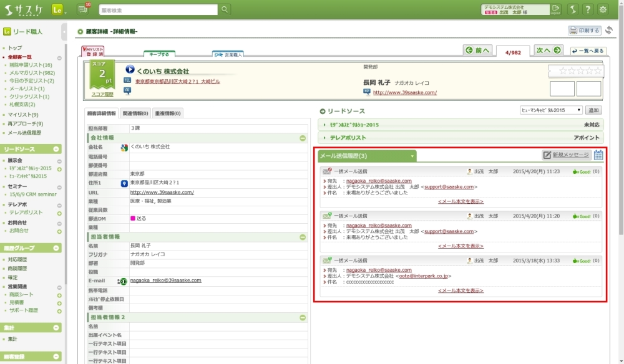Screen dimensions: 624x364
Task: Open the map pin icon beside 住所1
Action: pos(124,183)
